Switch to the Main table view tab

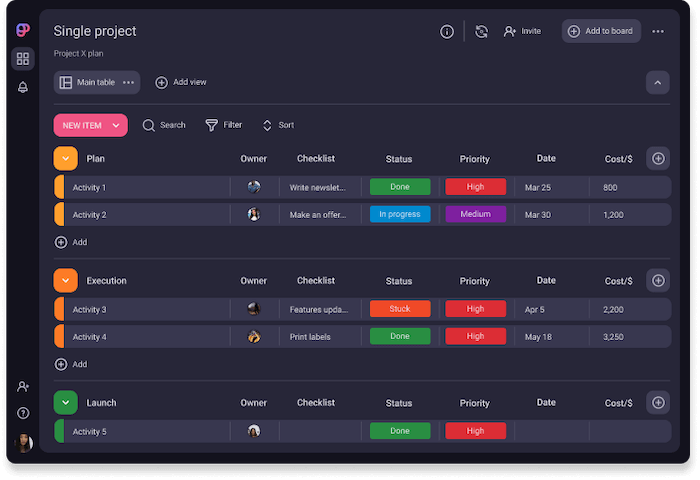click(88, 82)
